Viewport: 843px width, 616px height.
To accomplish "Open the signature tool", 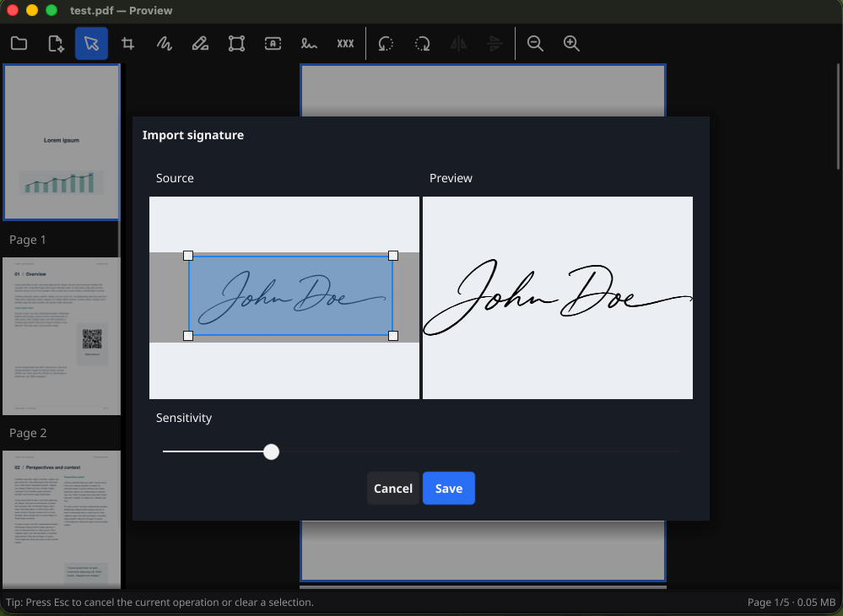I will pyautogui.click(x=309, y=44).
